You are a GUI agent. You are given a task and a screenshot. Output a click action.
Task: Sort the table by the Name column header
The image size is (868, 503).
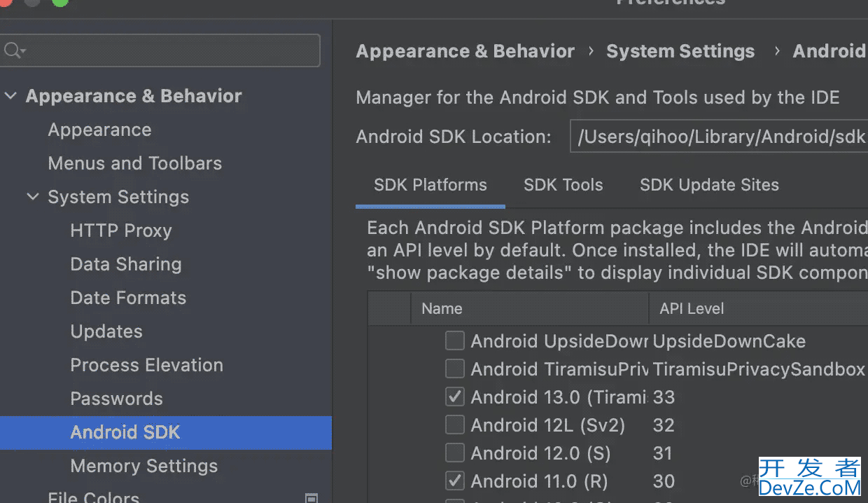530,308
